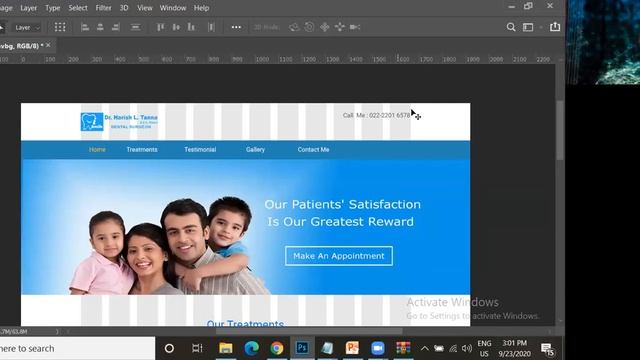Distribute layers horizontally icon
The height and width of the screenshot is (360, 640).
[211, 27]
